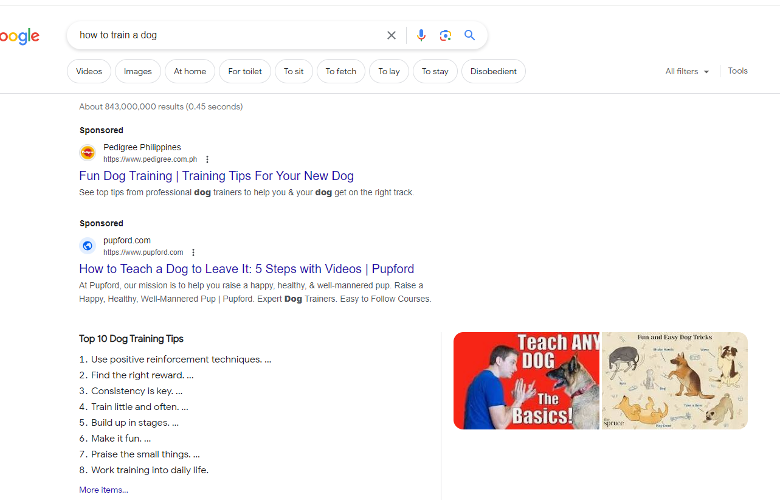The width and height of the screenshot is (780, 500).
Task: Select the 'Disobedient' filter chip
Action: tap(493, 71)
